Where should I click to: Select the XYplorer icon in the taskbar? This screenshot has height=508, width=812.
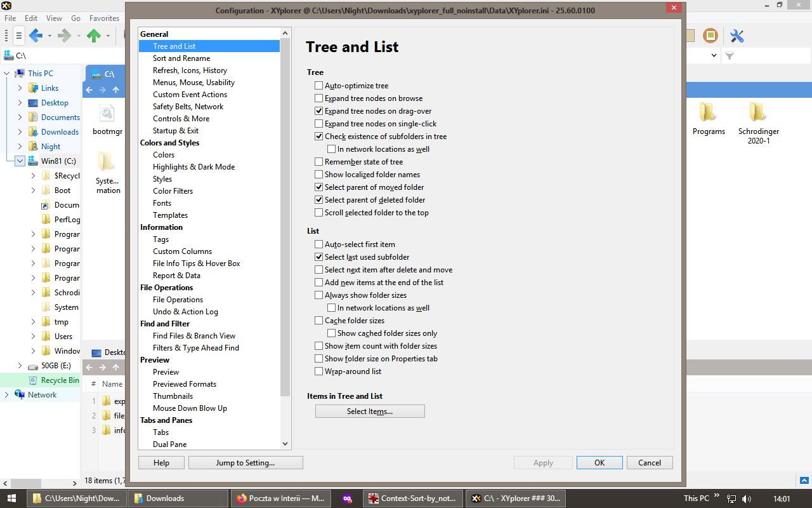(x=515, y=498)
